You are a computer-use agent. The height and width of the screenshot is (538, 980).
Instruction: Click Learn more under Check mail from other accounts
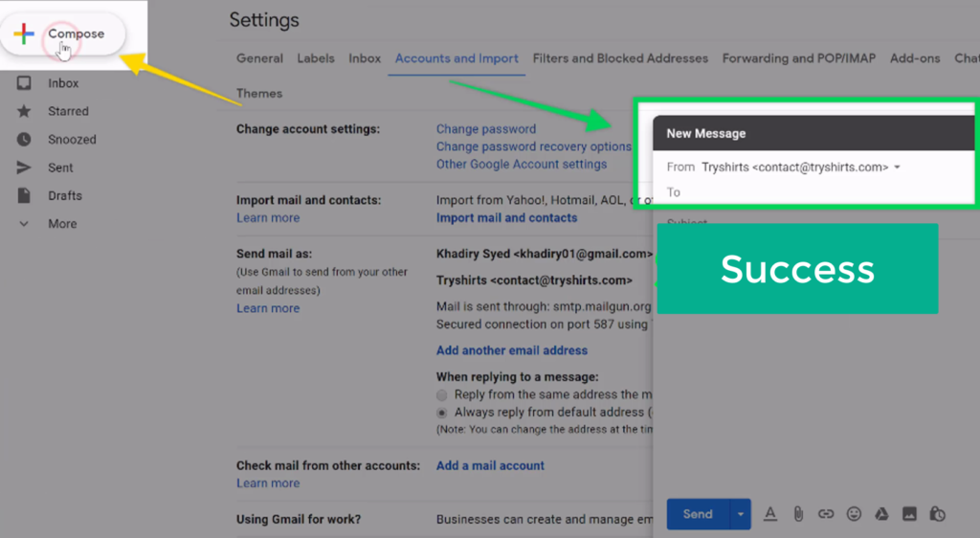coord(268,483)
